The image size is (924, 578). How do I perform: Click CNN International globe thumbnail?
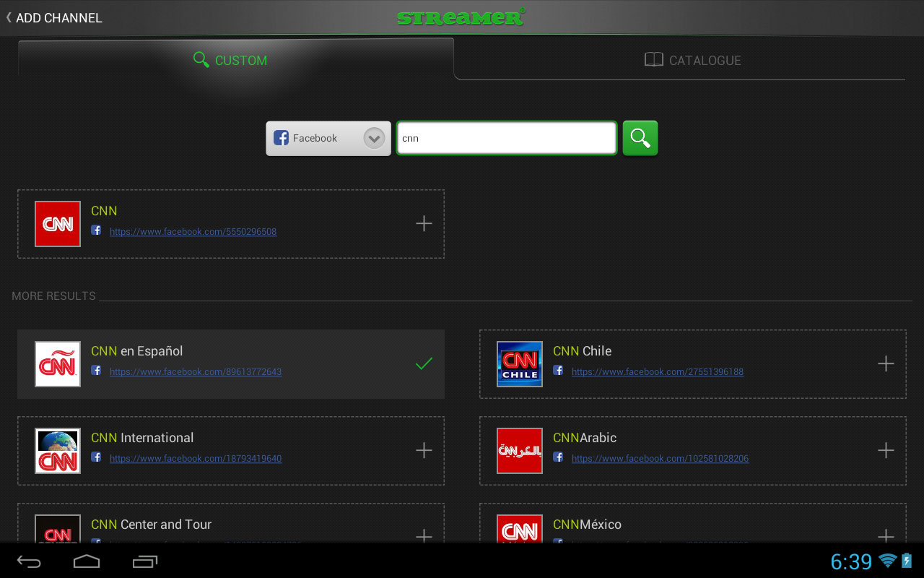pos(58,451)
